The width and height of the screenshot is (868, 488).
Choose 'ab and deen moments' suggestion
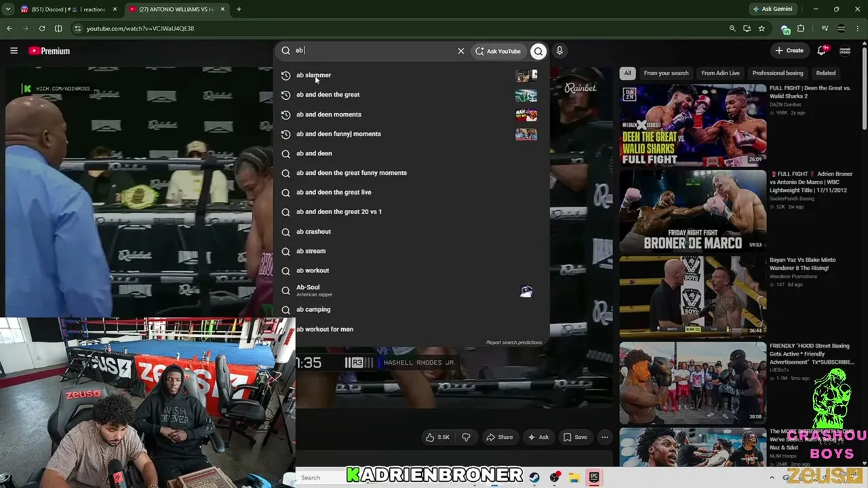pos(412,115)
